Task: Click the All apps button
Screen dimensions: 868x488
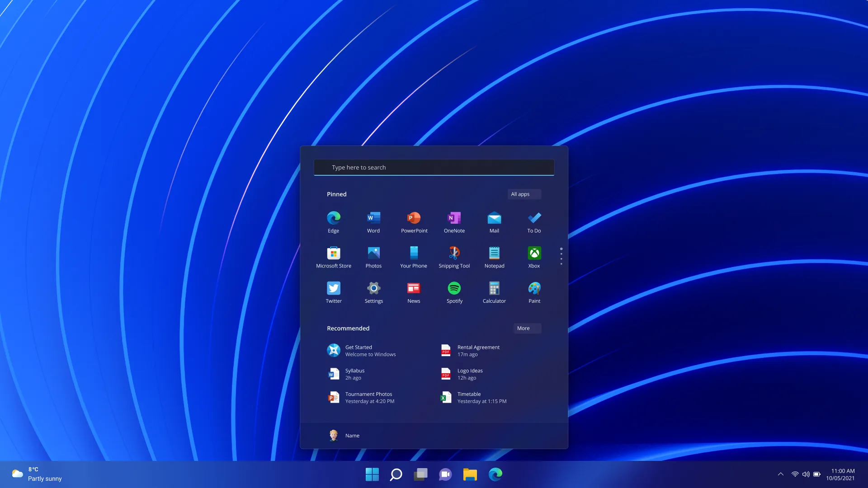Action: click(524, 194)
